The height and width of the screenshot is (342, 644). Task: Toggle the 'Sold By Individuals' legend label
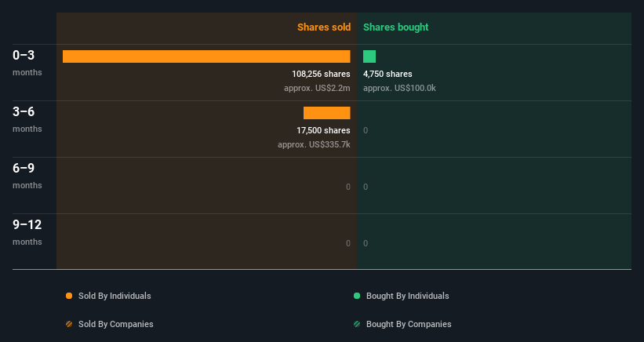point(115,296)
